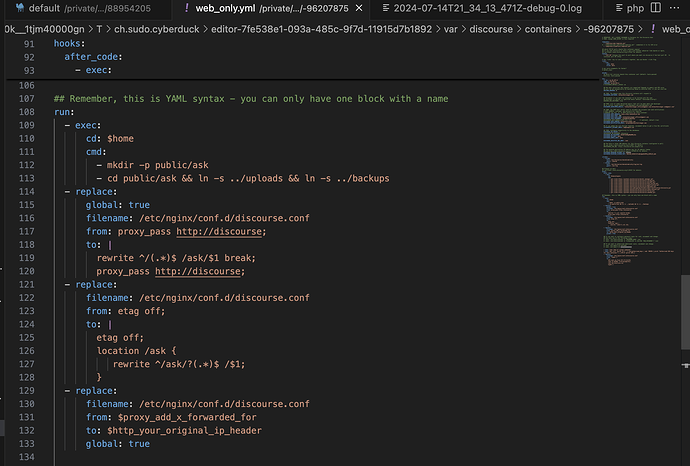
Task: Click 'rewrite ^/ask/?(.*)$ /$1;' text
Action: [179, 364]
